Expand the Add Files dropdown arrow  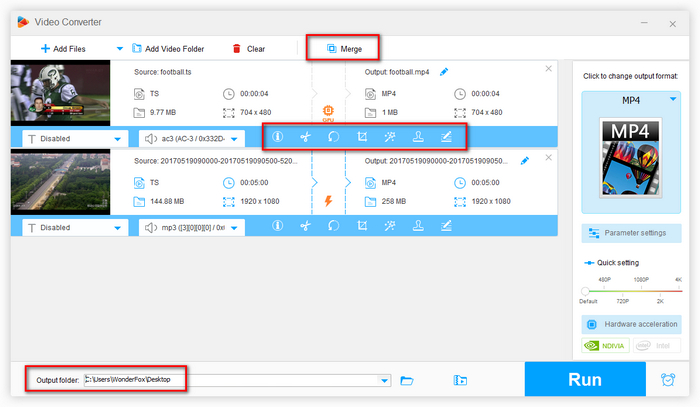pos(120,49)
